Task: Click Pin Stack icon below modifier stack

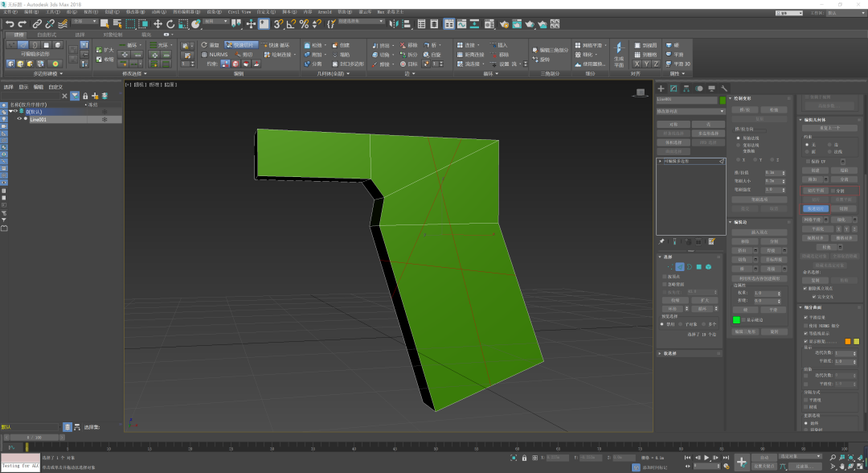Action: coord(661,241)
